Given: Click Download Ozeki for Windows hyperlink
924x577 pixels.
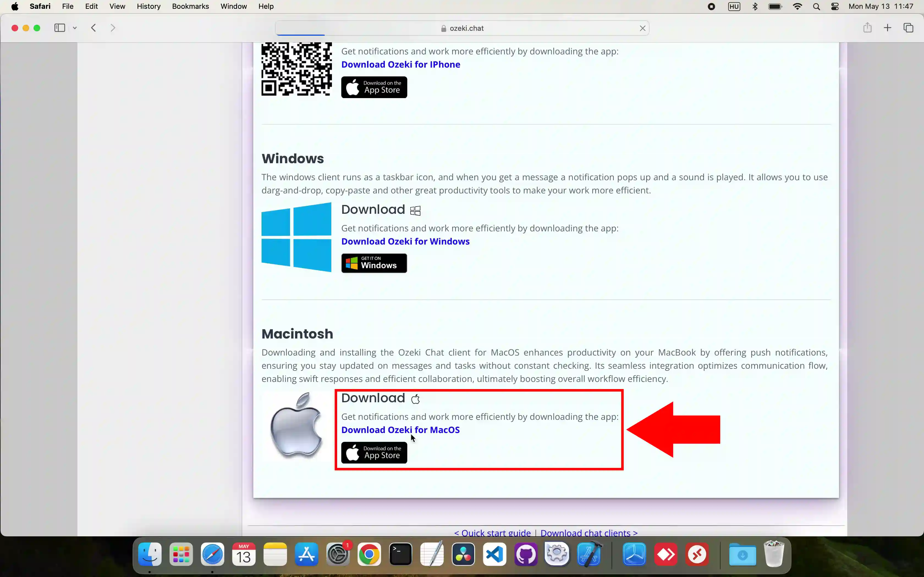Looking at the screenshot, I should tap(405, 241).
